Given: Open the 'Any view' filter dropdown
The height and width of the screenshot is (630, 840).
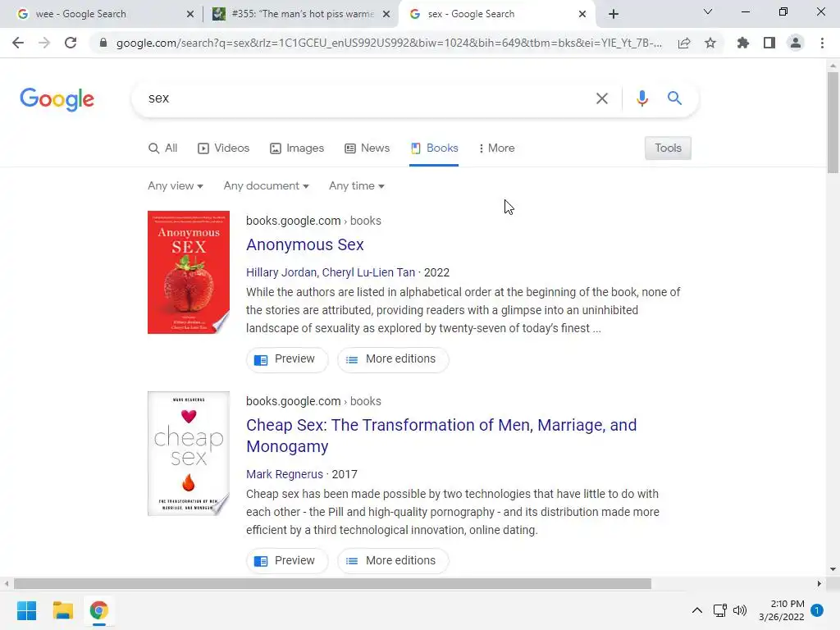Looking at the screenshot, I should [x=176, y=186].
